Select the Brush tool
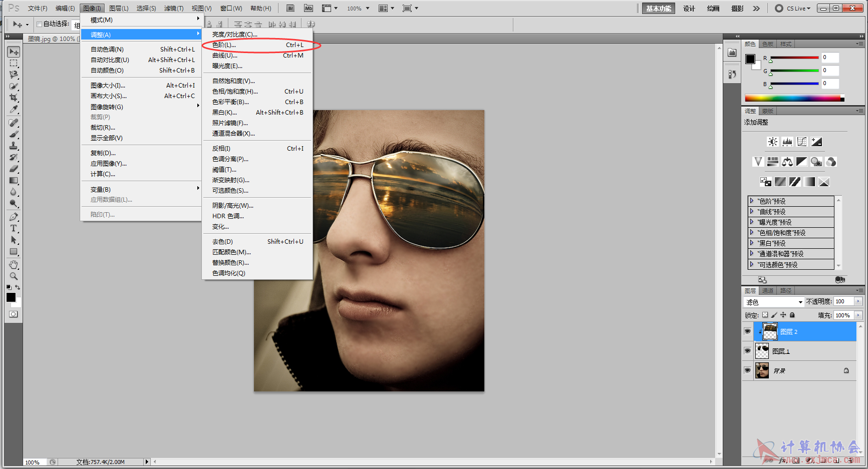The image size is (868, 469). (x=14, y=134)
